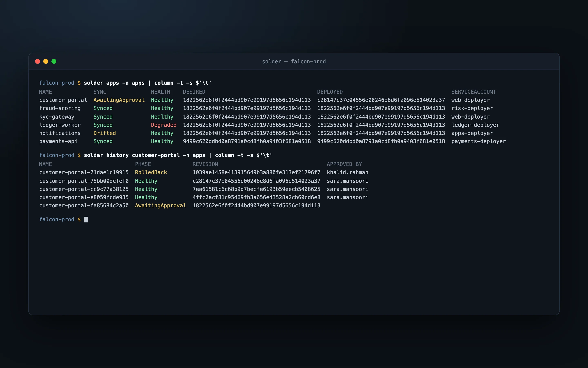Click the SERVICEACCOUNT column header
The width and height of the screenshot is (588, 368).
point(473,92)
